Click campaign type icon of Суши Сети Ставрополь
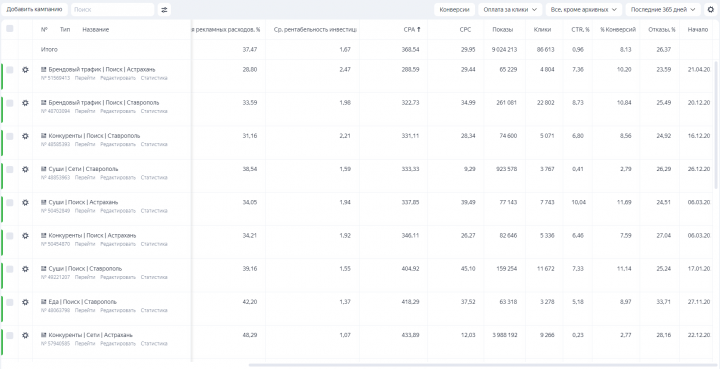The image size is (720, 369). coord(44,169)
